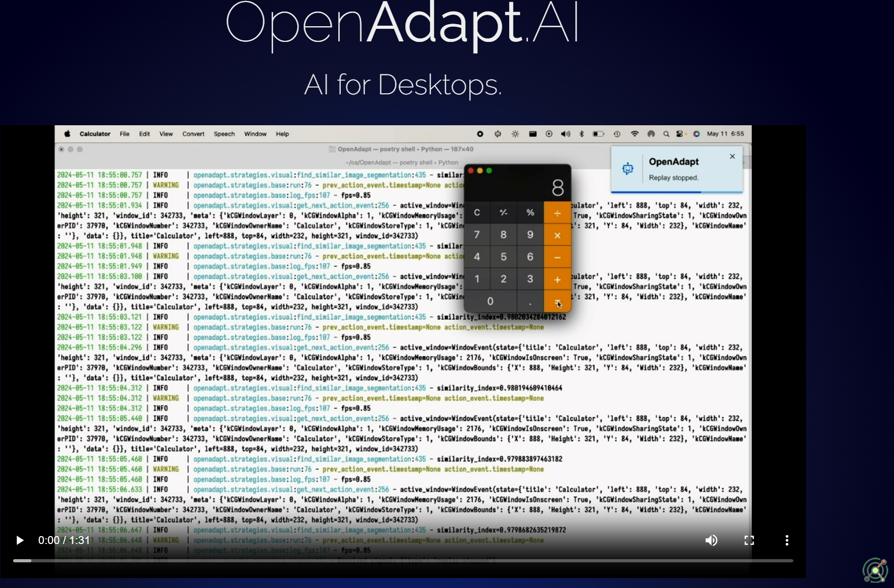Click the calculator 4 key
The width and height of the screenshot is (894, 588).
click(x=477, y=257)
